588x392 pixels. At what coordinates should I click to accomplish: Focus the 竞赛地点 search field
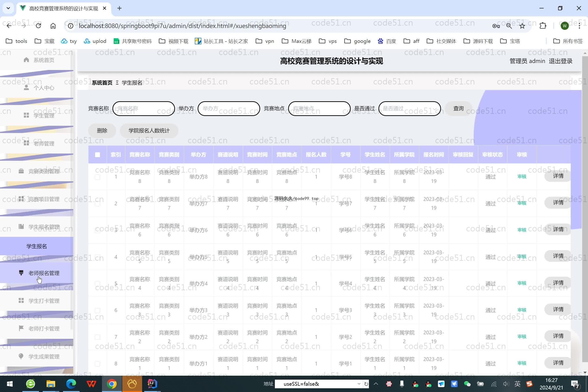319,108
